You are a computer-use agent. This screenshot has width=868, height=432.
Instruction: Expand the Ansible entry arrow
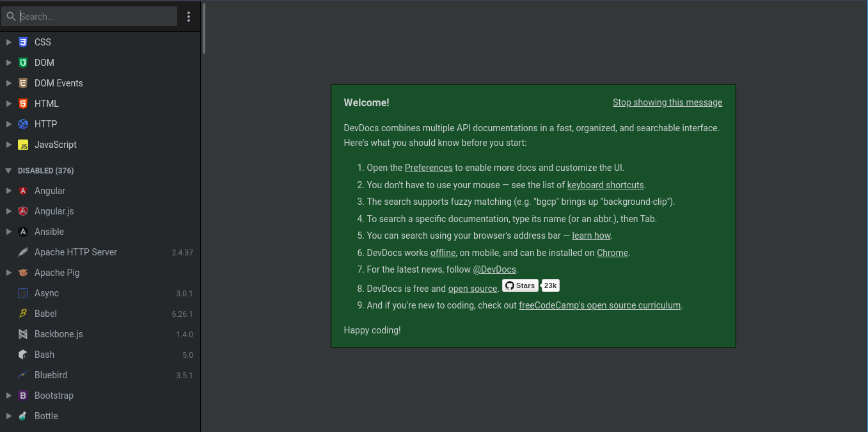pos(8,232)
